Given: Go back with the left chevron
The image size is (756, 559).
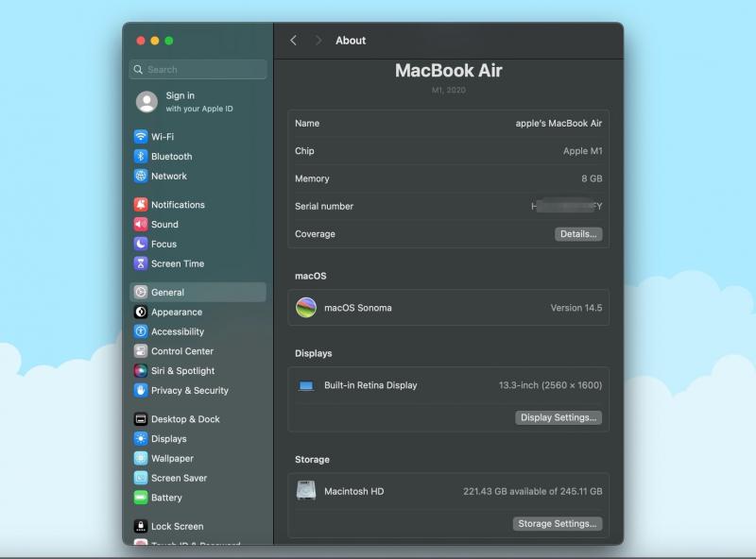Looking at the screenshot, I should [293, 41].
